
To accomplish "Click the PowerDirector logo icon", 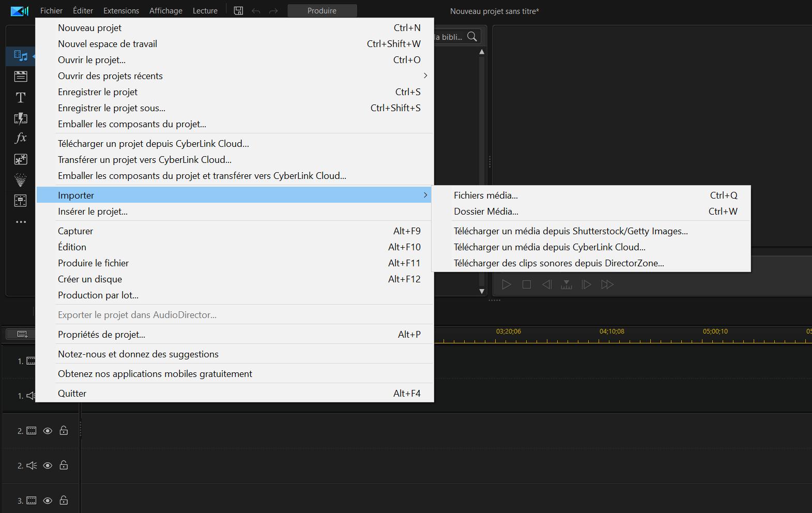I will tap(20, 11).
